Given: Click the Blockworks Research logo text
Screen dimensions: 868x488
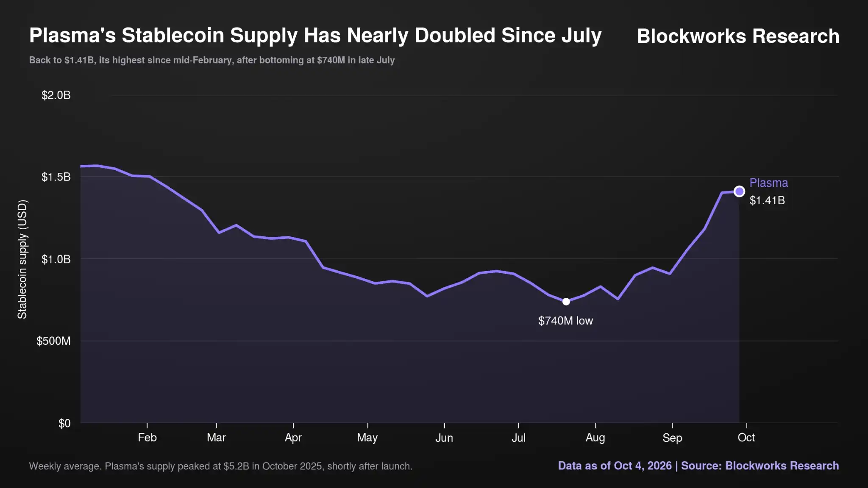Looking at the screenshot, I should point(738,36).
